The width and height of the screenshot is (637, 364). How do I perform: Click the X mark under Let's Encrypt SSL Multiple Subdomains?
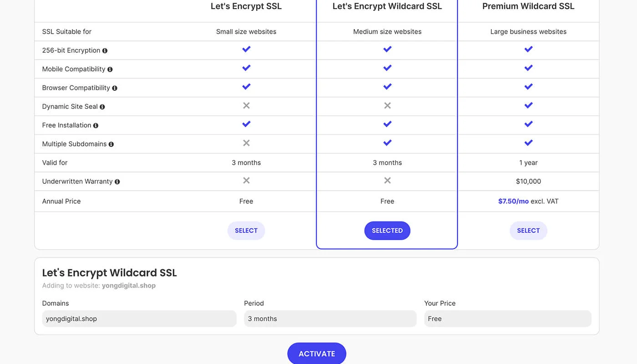pos(246,142)
